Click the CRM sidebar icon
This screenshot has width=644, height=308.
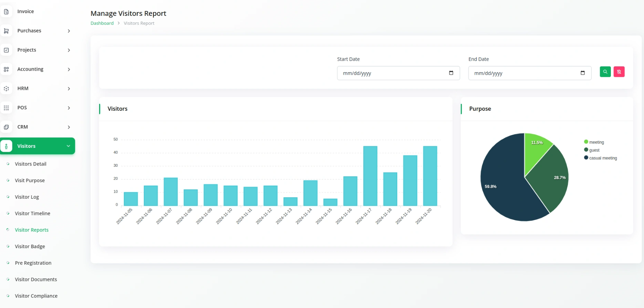click(6, 127)
